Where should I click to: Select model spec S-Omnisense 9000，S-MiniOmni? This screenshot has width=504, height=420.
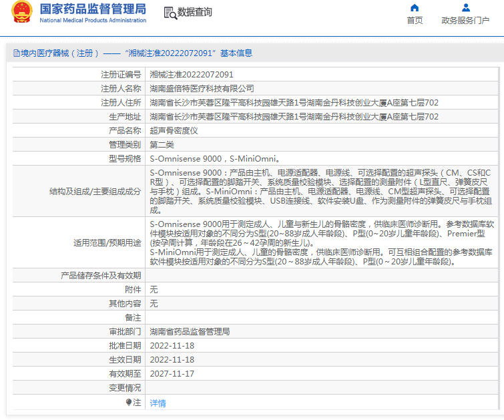click(215, 158)
